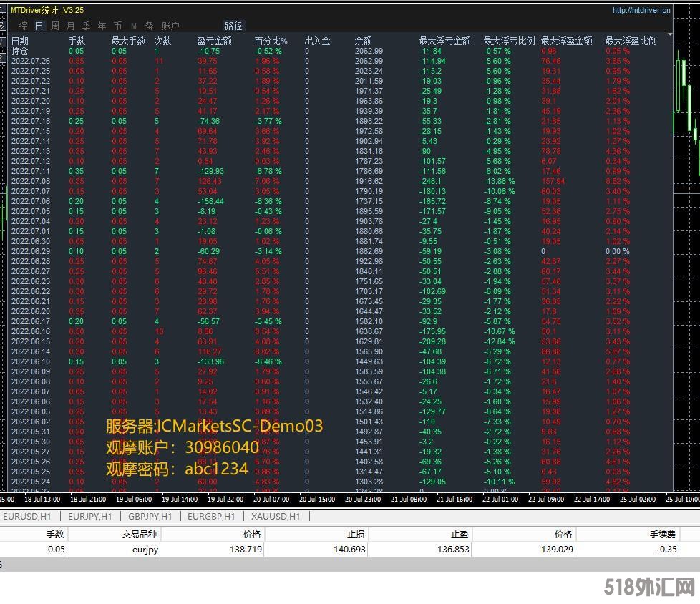Click drawdown percentage -13.86 %

499,181
